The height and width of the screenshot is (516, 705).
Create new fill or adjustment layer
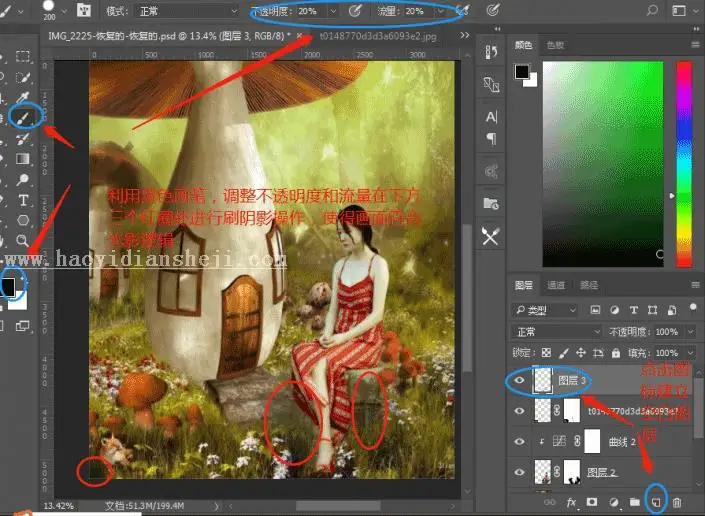[x=613, y=502]
